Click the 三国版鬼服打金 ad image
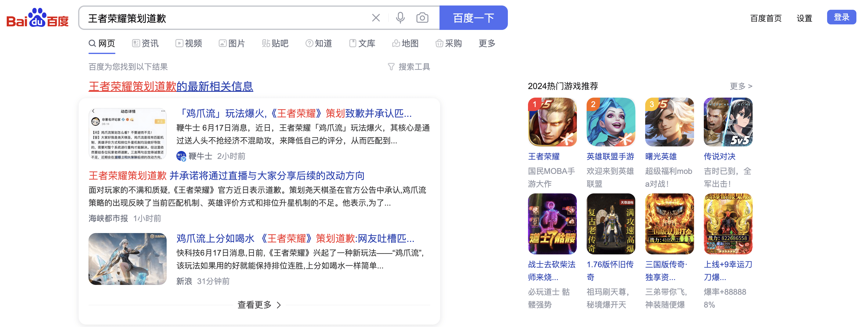This screenshot has width=868, height=327. pyautogui.click(x=670, y=224)
